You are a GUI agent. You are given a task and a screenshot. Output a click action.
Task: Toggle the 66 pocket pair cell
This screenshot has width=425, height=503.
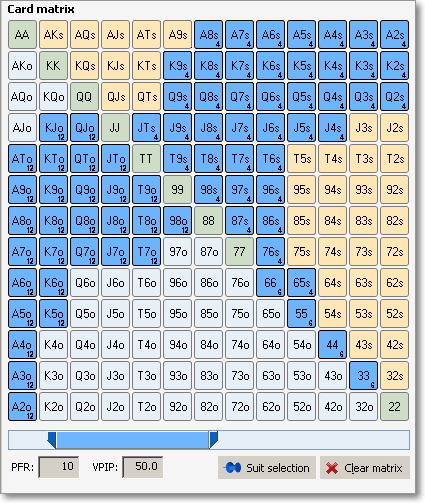tap(270, 283)
